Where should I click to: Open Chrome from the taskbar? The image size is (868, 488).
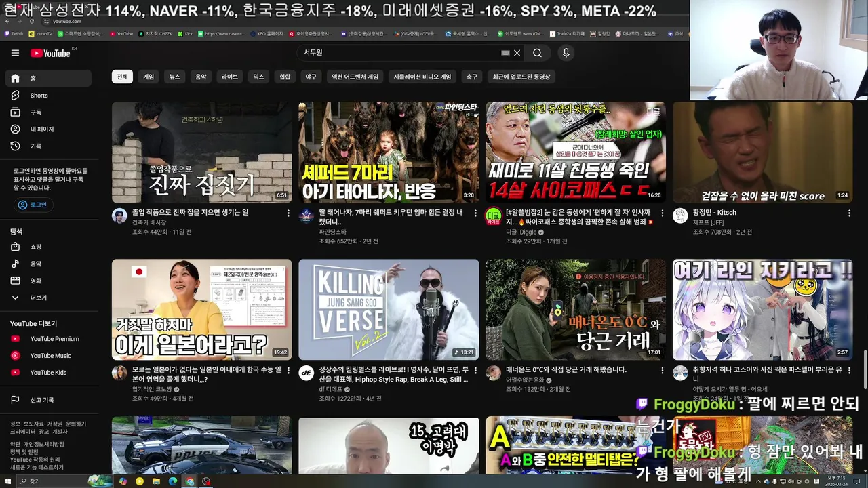pyautogui.click(x=190, y=481)
